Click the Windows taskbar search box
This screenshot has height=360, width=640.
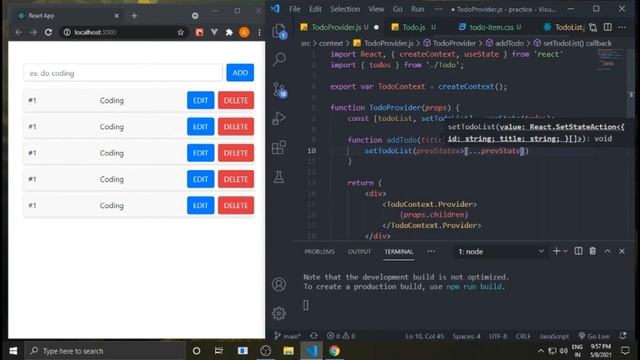pos(105,351)
